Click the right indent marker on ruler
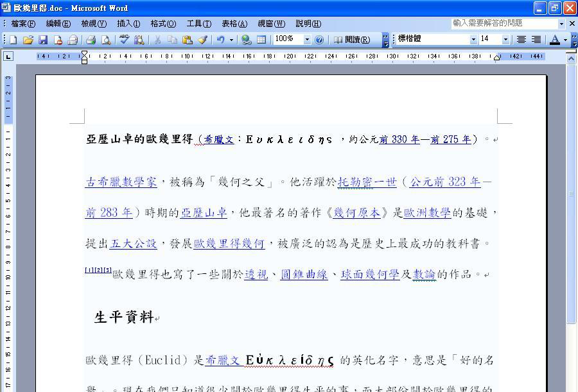Viewport: 578px width, 392px height. coord(497,58)
